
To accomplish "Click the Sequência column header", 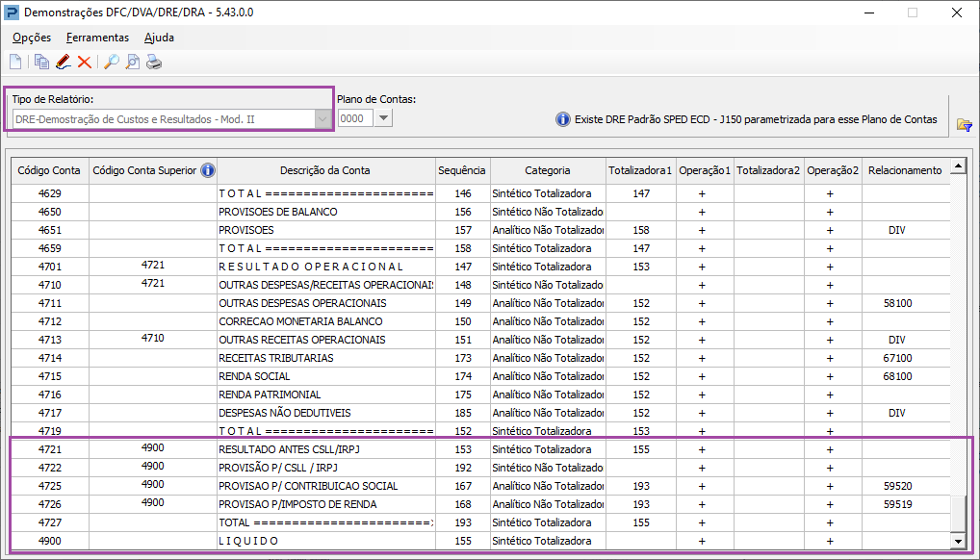I will pyautogui.click(x=462, y=170).
